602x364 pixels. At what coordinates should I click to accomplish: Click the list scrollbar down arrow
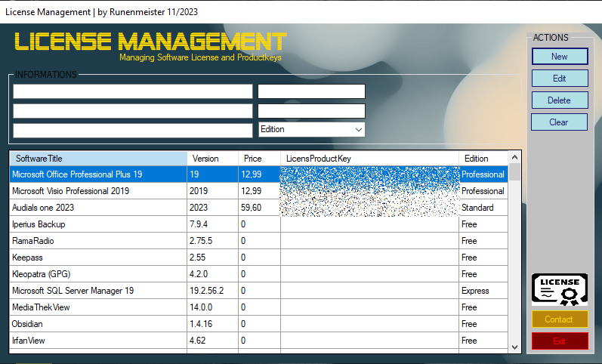[x=515, y=347]
